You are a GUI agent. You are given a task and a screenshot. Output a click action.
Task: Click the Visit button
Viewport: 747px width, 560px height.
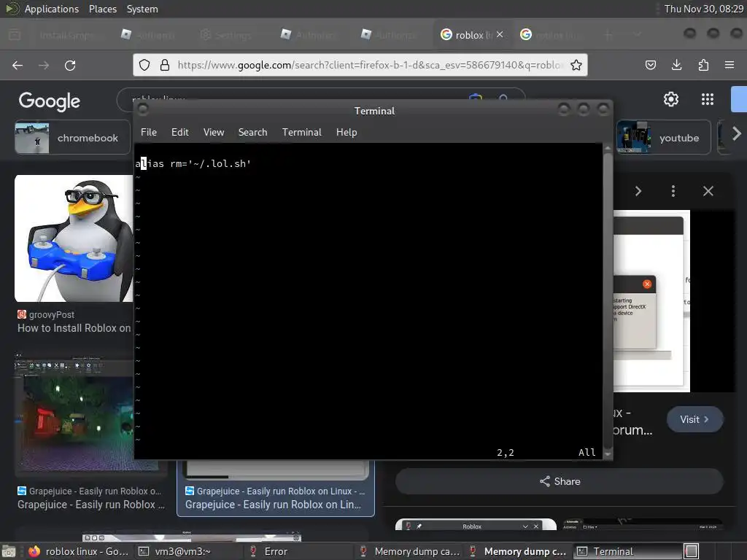tap(694, 419)
